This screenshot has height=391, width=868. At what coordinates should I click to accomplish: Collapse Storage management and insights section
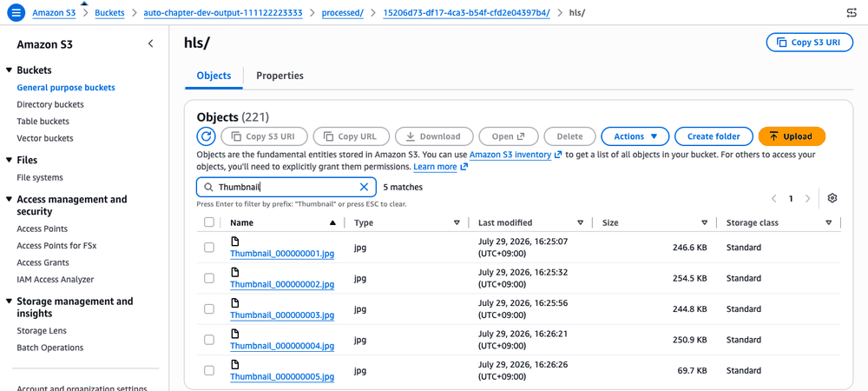(9, 302)
